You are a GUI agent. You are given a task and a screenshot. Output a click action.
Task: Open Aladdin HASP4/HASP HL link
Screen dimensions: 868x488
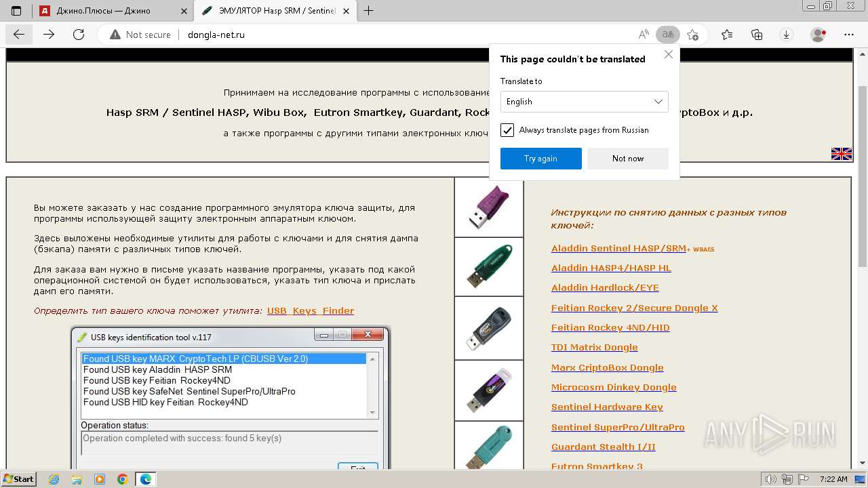coord(611,268)
